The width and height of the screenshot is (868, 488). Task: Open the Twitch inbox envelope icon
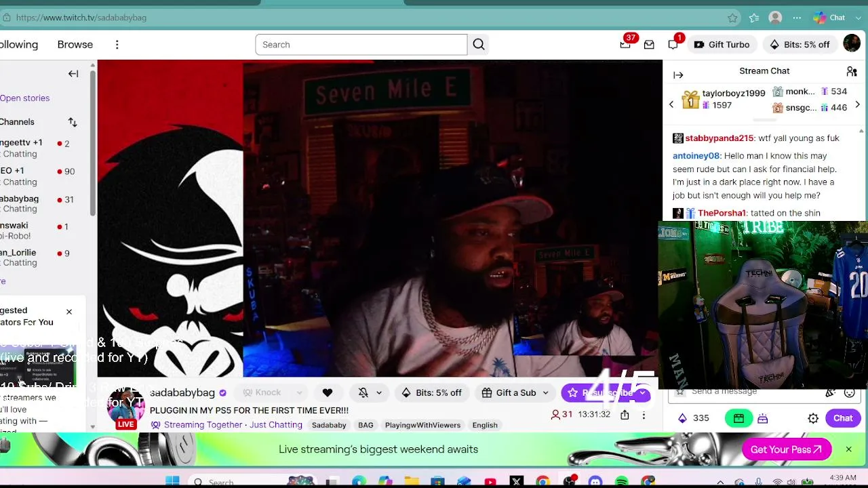tap(649, 45)
